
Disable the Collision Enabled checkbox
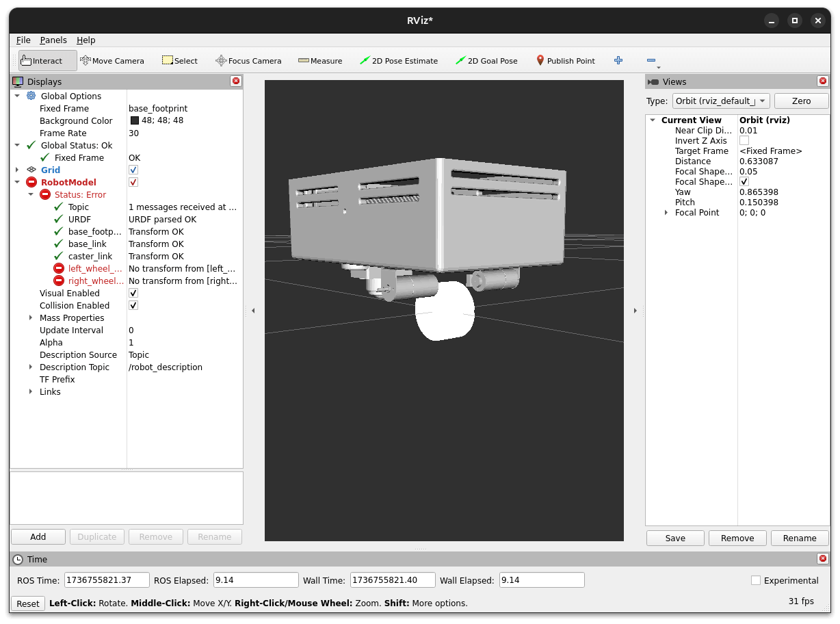(x=133, y=305)
